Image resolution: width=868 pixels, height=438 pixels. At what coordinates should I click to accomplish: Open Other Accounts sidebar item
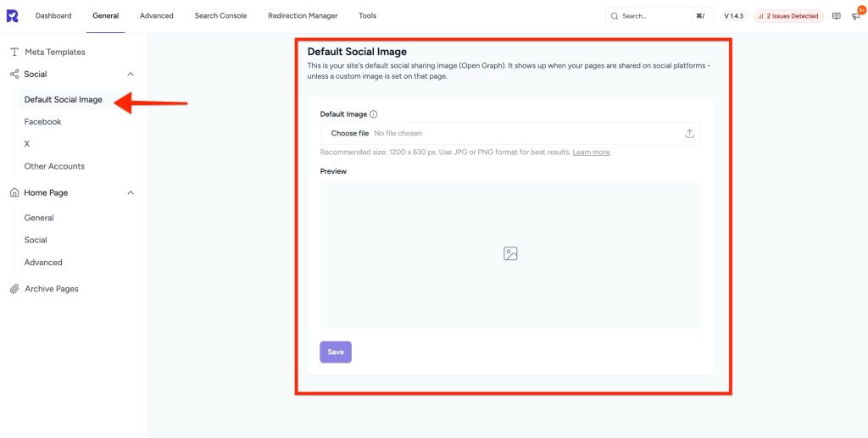point(54,166)
